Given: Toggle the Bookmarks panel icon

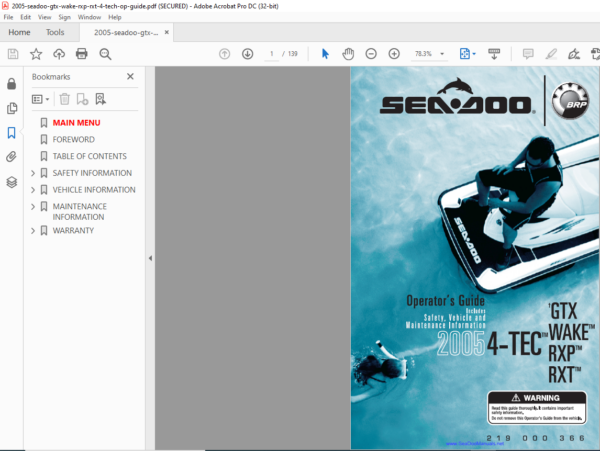Looking at the screenshot, I should 11,133.
